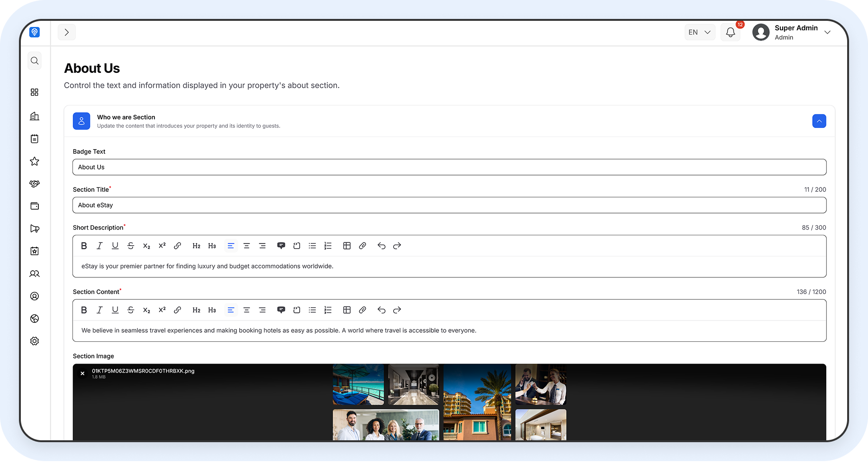Viewport: 868px width, 463px height.
Task: Insert link in Short Description editor
Action: 178,246
